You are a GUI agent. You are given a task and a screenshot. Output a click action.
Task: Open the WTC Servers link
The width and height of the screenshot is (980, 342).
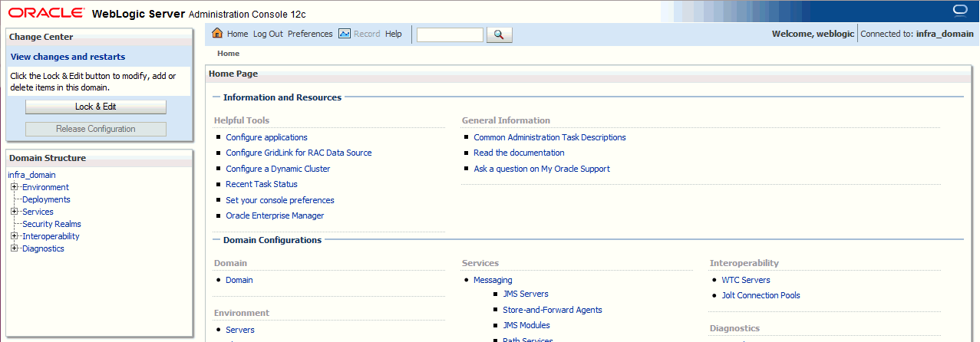746,280
